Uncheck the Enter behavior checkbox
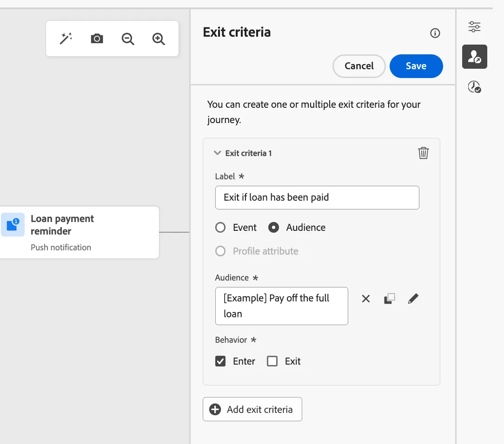 pyautogui.click(x=220, y=361)
